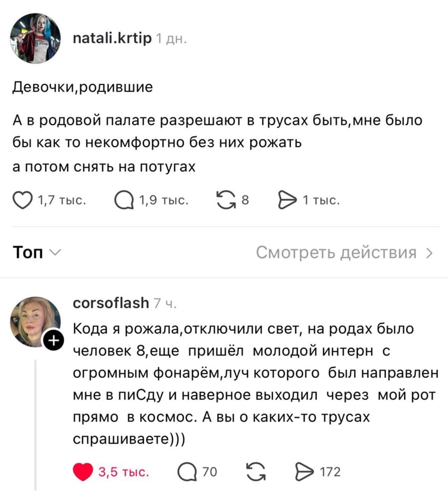View natali.krtip's profile picture
Screen dimensions: 448x497
pos(36,36)
